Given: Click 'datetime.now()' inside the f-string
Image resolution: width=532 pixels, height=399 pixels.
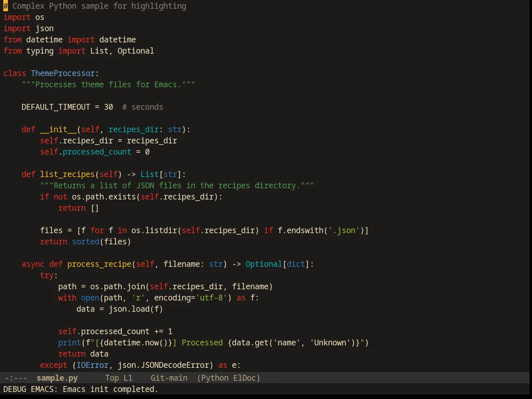Looking at the screenshot, I should pos(135,342).
